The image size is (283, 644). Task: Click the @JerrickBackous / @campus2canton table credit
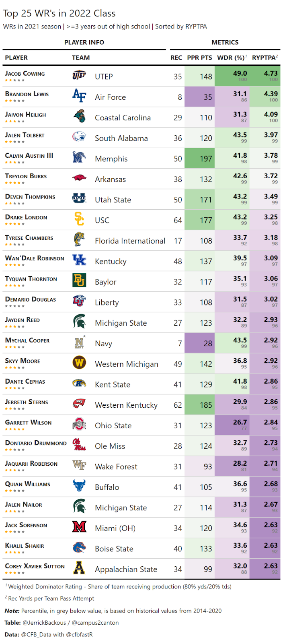[71, 623]
